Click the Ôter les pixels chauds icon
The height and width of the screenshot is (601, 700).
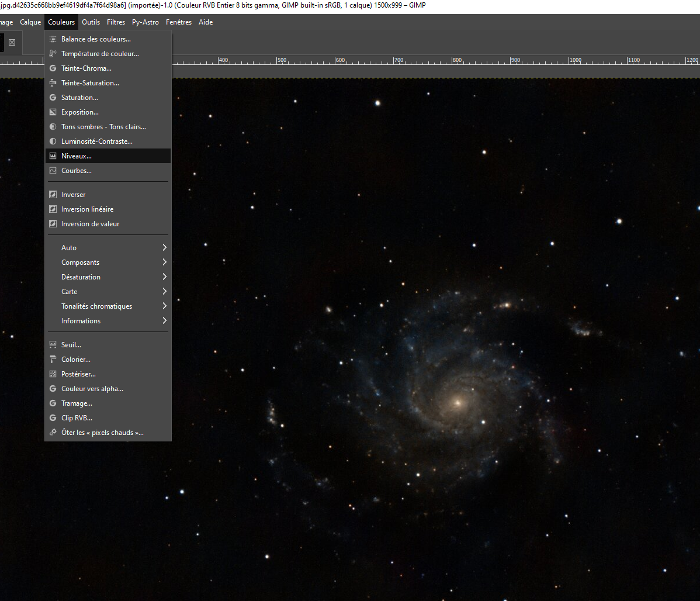click(53, 433)
